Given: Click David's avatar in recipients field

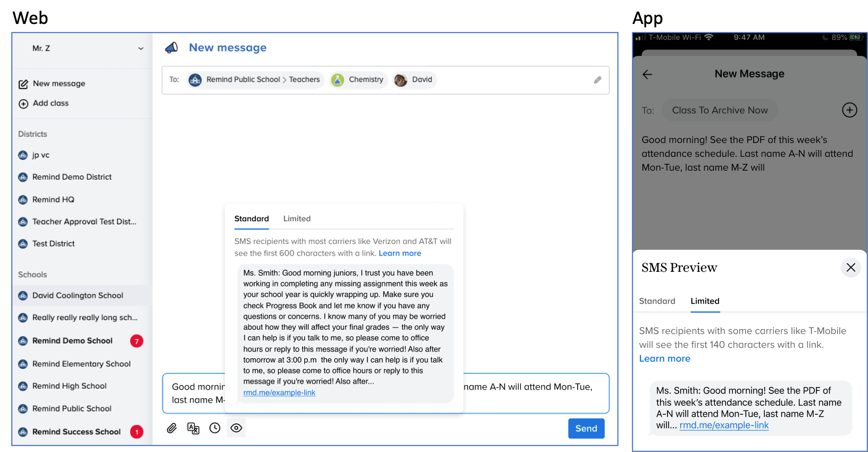Looking at the screenshot, I should click(400, 80).
